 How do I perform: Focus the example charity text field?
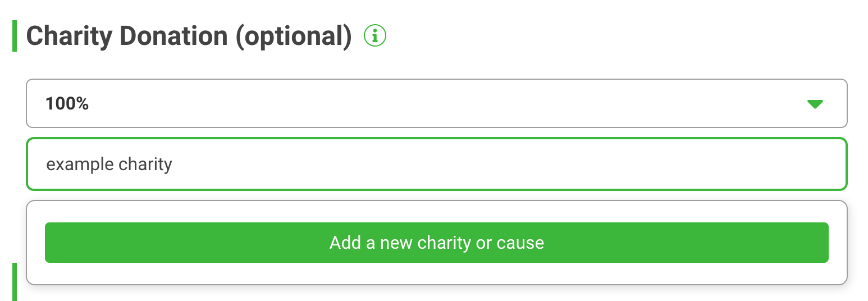(x=436, y=164)
